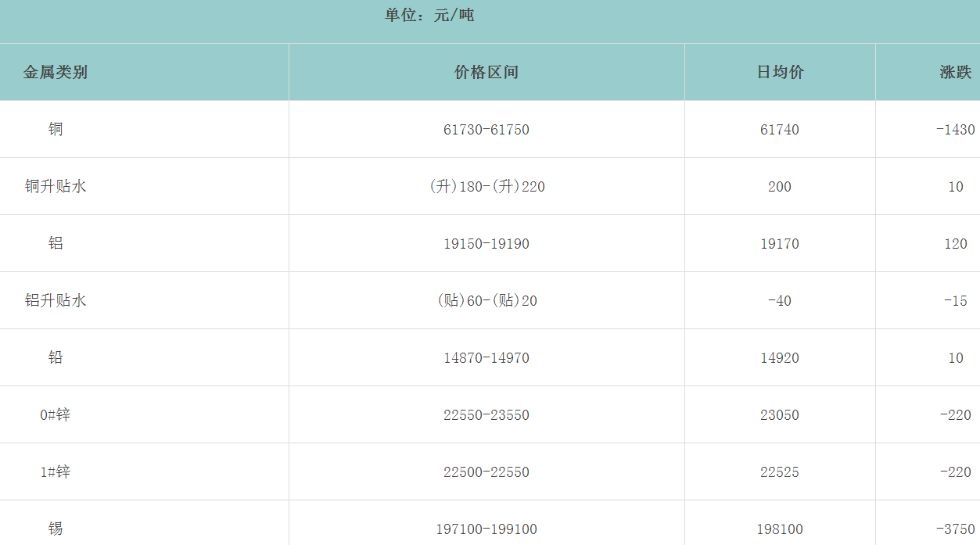Image resolution: width=980 pixels, height=545 pixels.
Task: Click the 日均价 column header
Action: [780, 73]
